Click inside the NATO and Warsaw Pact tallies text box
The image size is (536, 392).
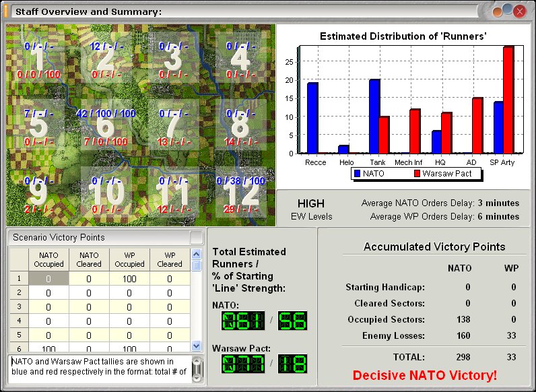(x=100, y=368)
